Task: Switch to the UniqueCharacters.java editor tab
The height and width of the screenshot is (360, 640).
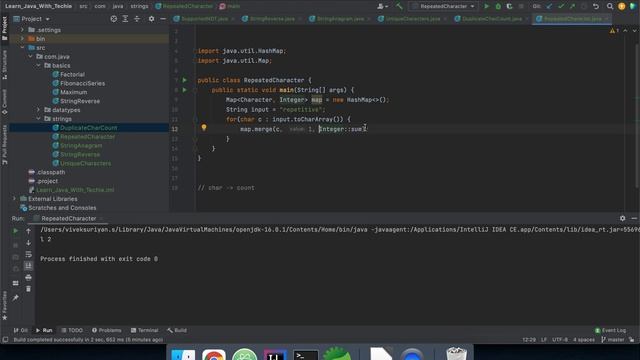Action: pos(412,19)
